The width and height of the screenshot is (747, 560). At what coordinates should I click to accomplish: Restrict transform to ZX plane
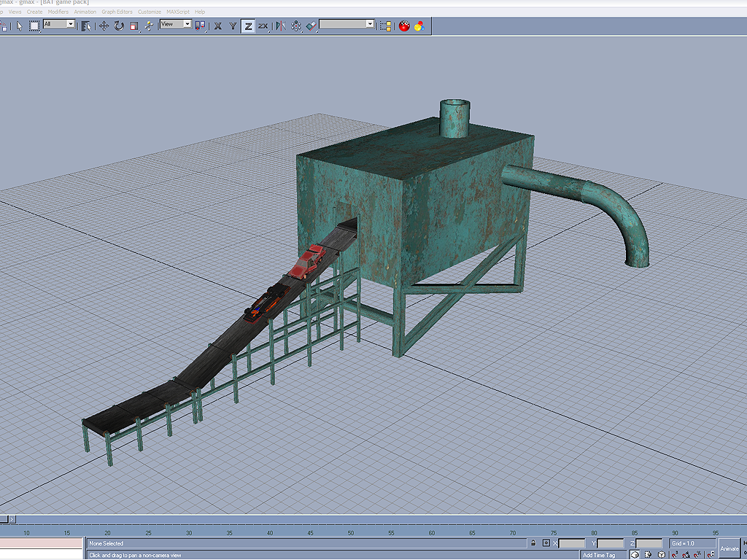[x=263, y=26]
